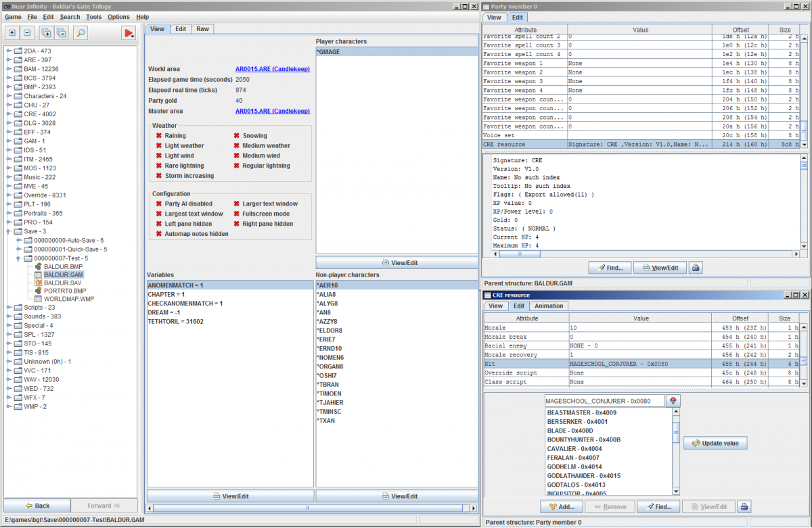Click the Sounds folder icon
This screenshot has height=528, width=812.
(x=18, y=316)
